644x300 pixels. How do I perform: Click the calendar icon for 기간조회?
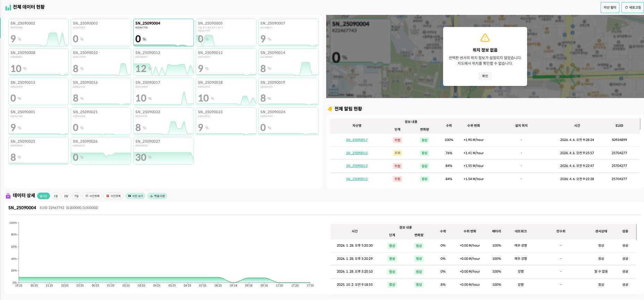[108, 196]
